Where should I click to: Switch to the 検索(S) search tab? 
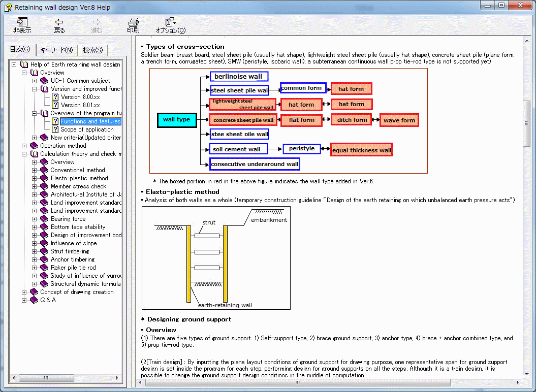(x=93, y=50)
